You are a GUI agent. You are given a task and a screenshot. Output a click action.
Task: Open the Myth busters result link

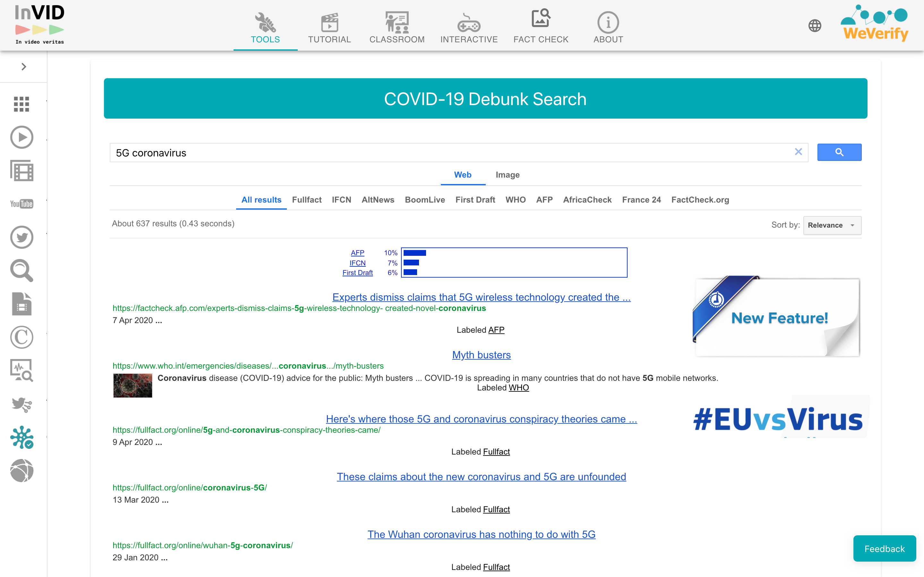click(x=481, y=355)
